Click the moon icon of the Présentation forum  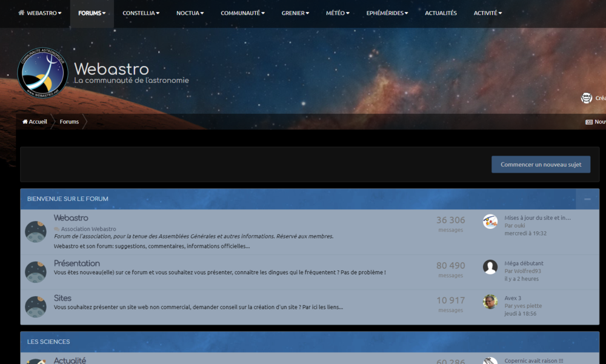(36, 272)
